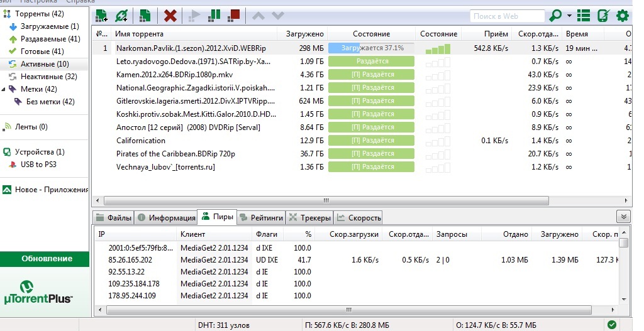Open the Preferences gear icon

[623, 16]
